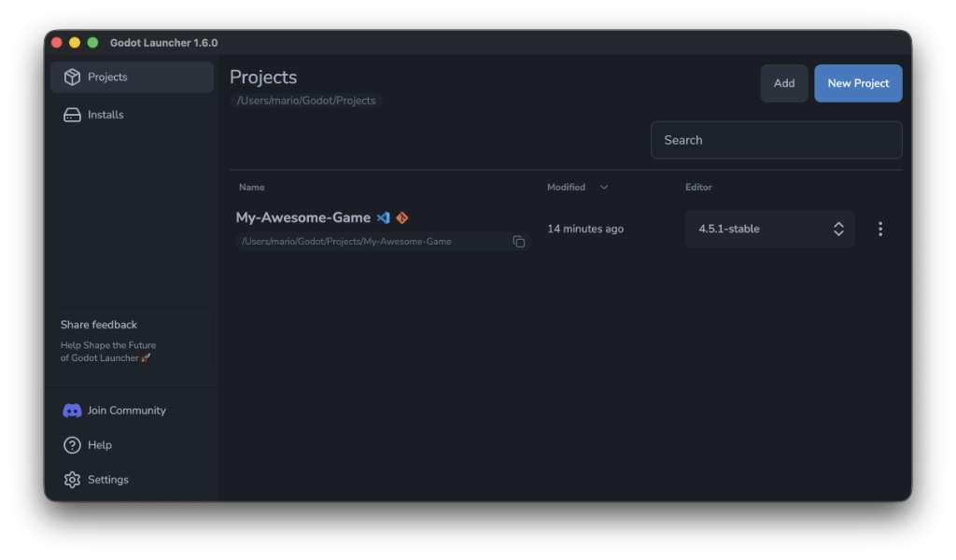Select the Projects box icon in sidebar

click(73, 77)
